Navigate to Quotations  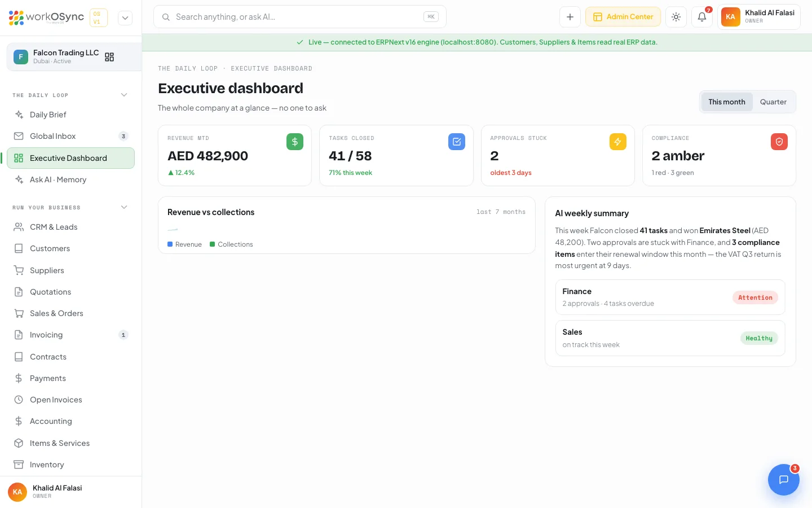click(x=71, y=292)
